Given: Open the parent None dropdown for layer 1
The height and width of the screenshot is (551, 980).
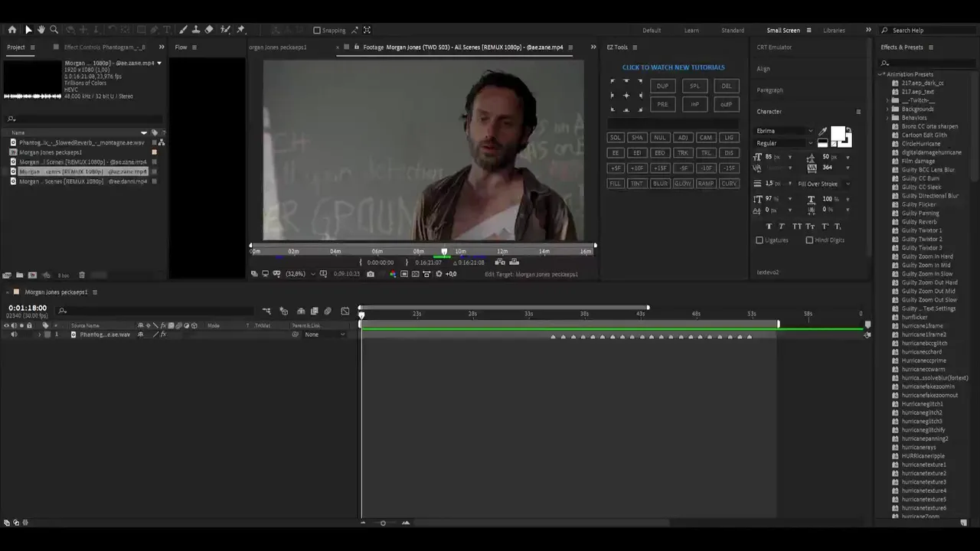Looking at the screenshot, I should 324,334.
